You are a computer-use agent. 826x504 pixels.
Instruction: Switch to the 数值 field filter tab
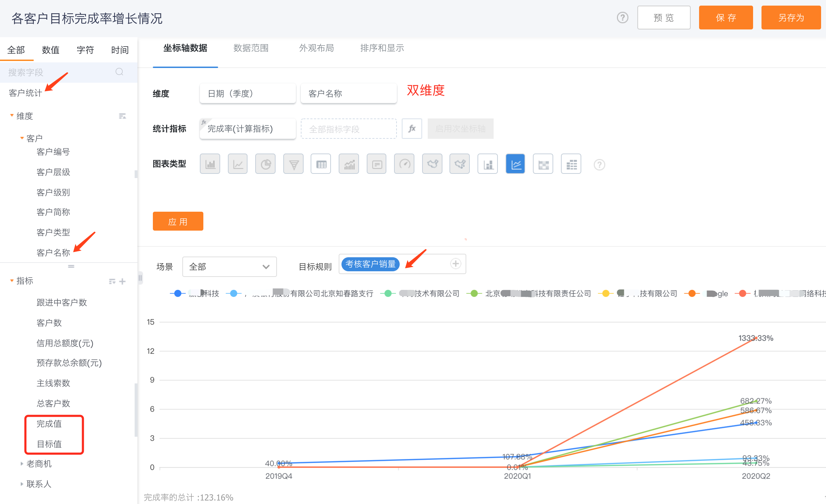50,50
